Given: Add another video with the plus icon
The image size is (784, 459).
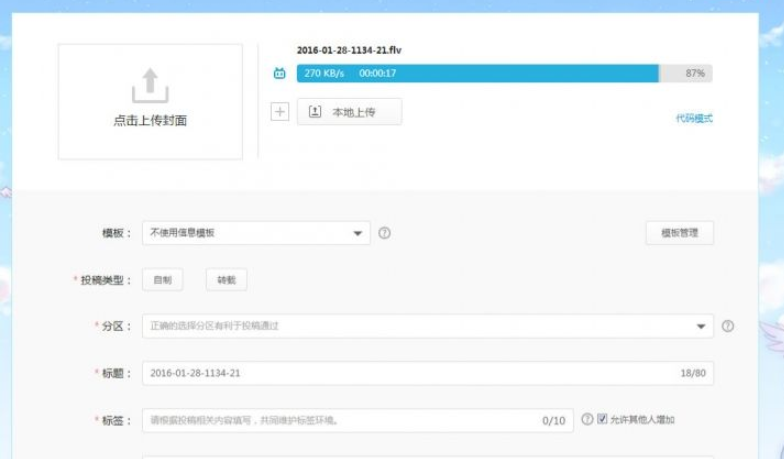Looking at the screenshot, I should click(280, 112).
